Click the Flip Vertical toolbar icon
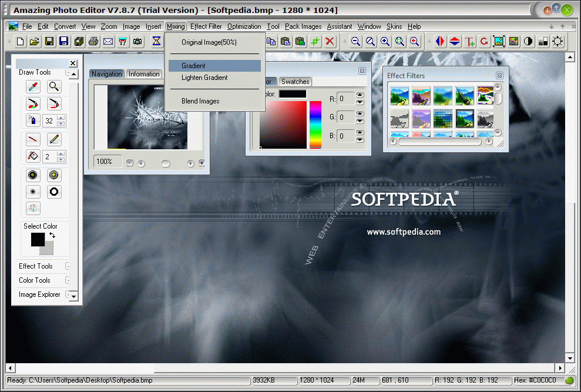Viewport: 581px width, 392px height. 455,41
